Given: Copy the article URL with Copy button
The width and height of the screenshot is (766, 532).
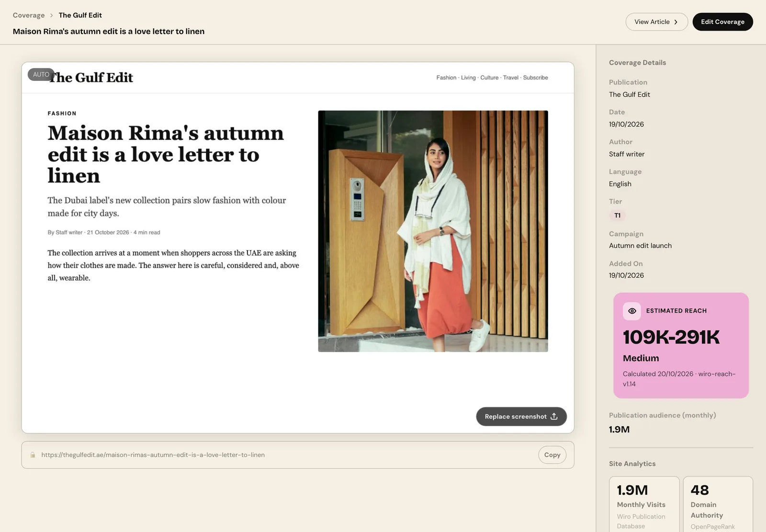Looking at the screenshot, I should pyautogui.click(x=552, y=455).
